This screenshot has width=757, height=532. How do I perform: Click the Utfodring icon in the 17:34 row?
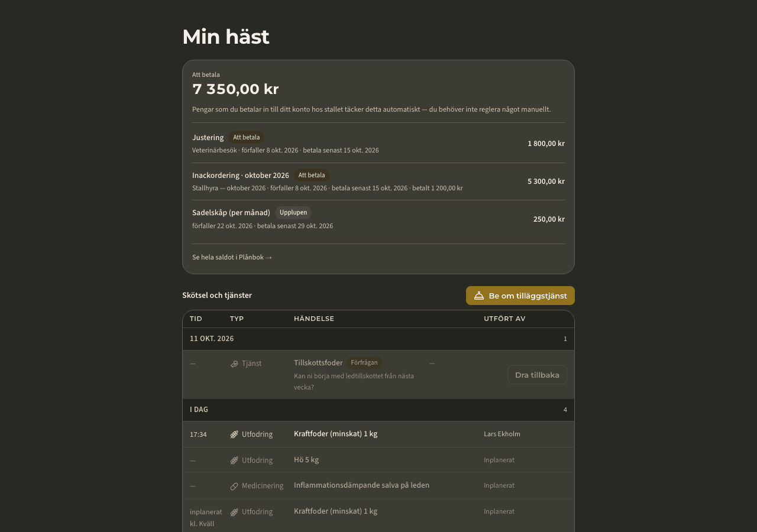click(234, 434)
